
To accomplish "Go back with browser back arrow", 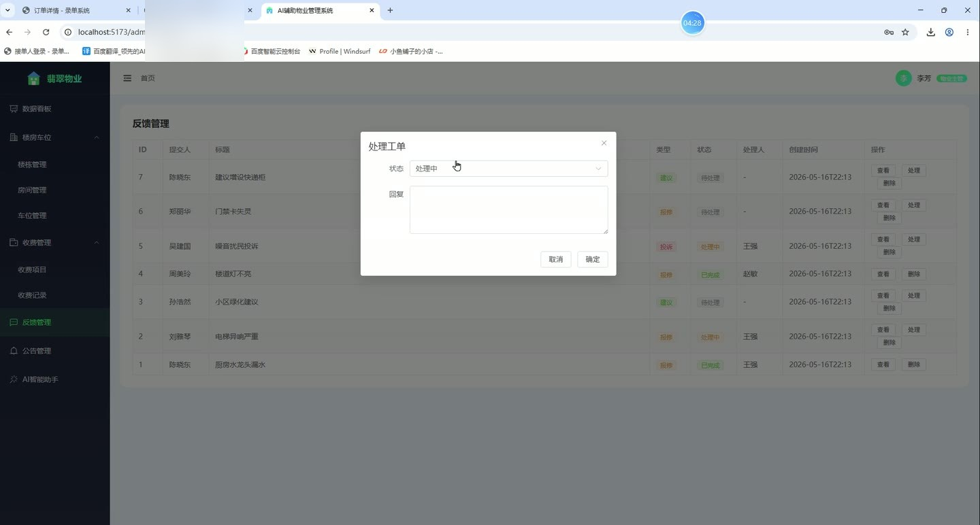I will point(9,32).
